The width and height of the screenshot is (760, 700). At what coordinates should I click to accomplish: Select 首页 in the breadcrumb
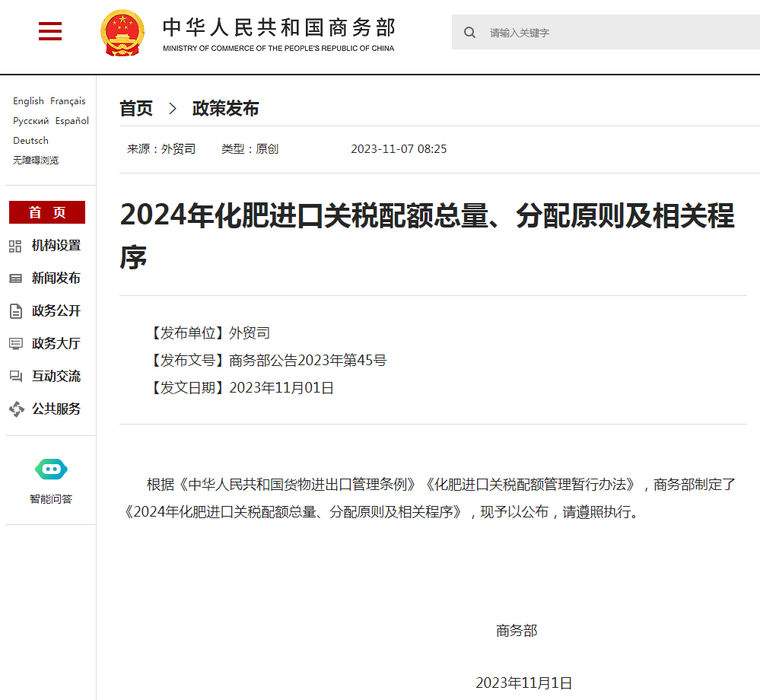point(135,108)
